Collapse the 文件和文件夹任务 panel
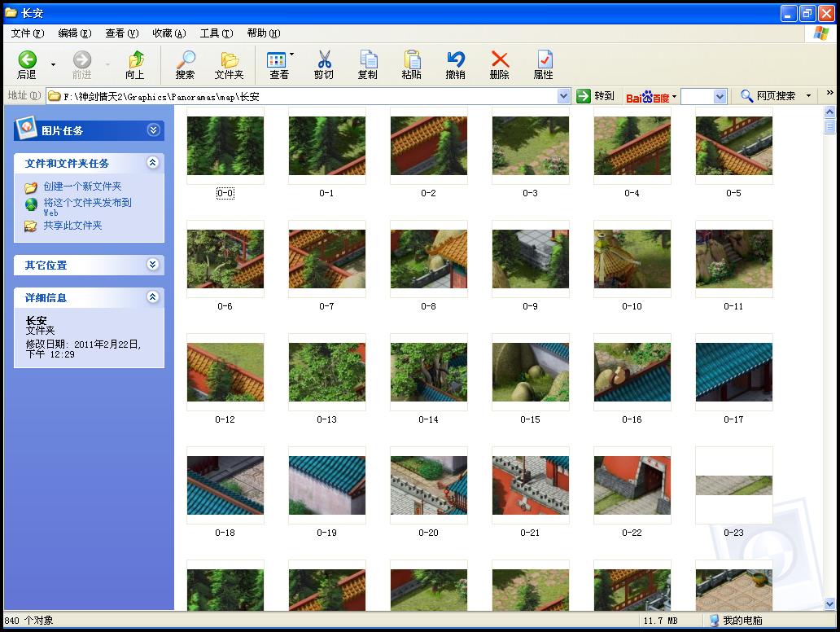The image size is (840, 632). (x=153, y=162)
